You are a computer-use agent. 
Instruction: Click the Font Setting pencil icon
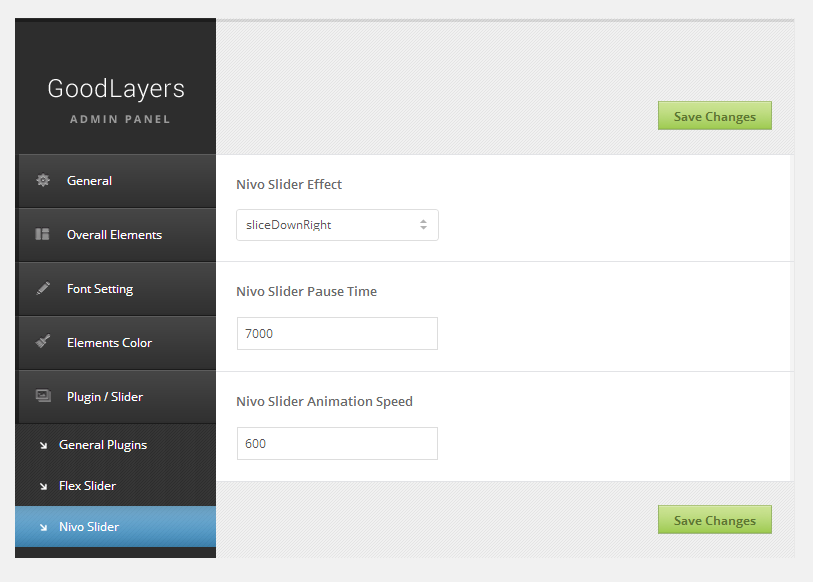[43, 288]
